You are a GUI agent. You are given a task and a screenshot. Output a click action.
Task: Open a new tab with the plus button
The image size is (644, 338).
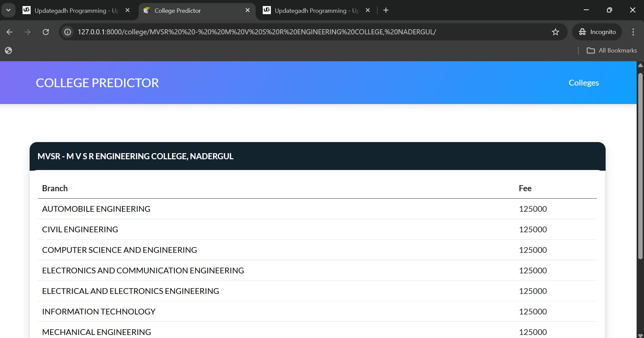(x=386, y=10)
